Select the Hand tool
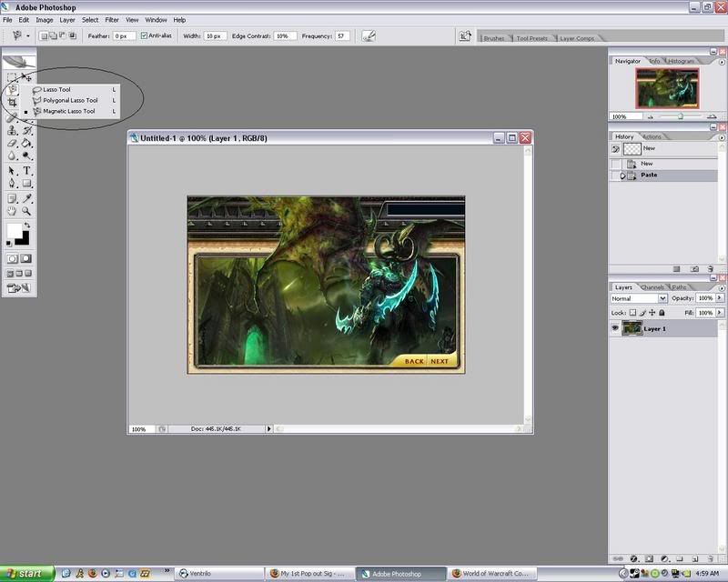This screenshot has width=728, height=582. (x=12, y=211)
